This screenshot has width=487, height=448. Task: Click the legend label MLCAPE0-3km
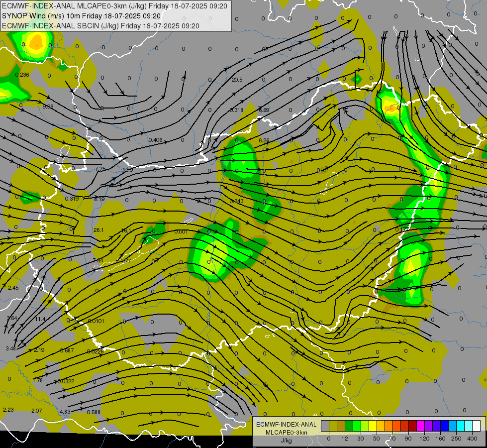(x=286, y=433)
